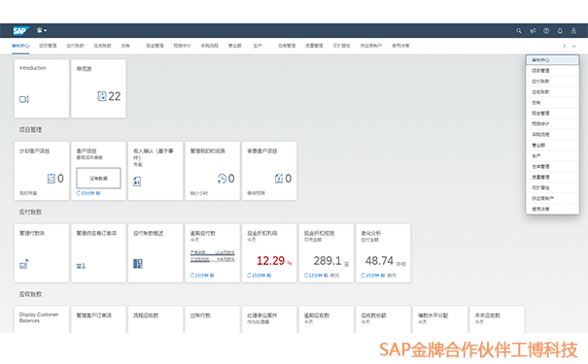Image resolution: width=588 pixels, height=364 pixels.
Task: Click the icon on the 审查客户项目 tile
Action: tap(279, 179)
